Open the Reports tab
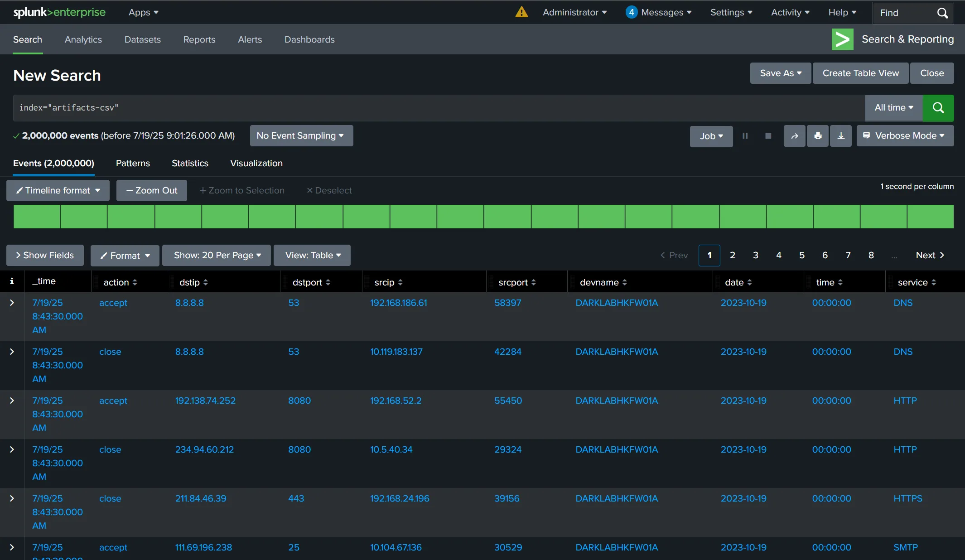Viewport: 965px width, 560px height. (x=199, y=39)
